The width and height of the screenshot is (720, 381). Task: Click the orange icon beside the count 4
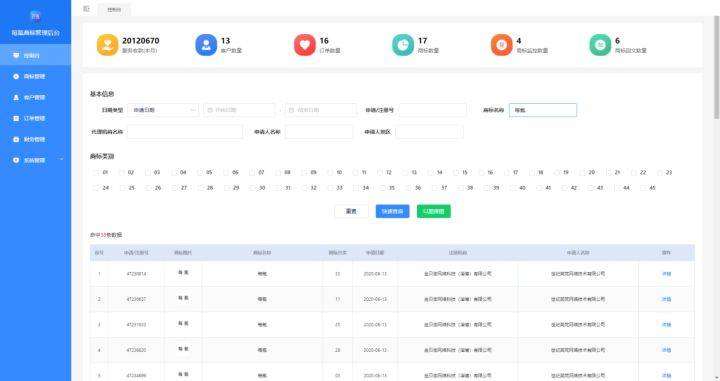501,45
